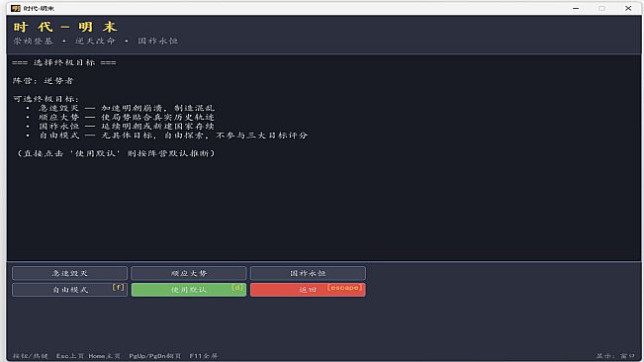This screenshot has width=644, height=362.
Task: Click the hint line 直接点击 '使用默认'
Action: click(x=116, y=153)
